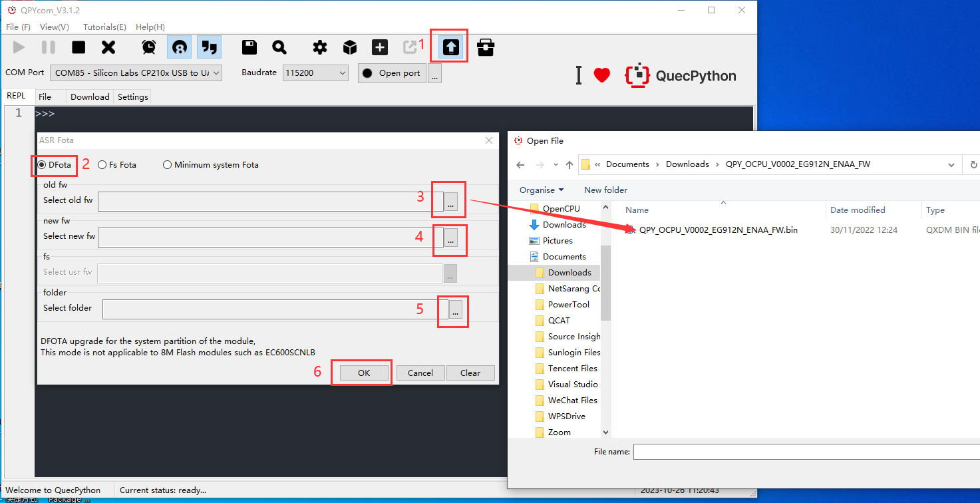Click the black Stop square icon
Image resolution: width=980 pixels, height=503 pixels.
(x=79, y=47)
